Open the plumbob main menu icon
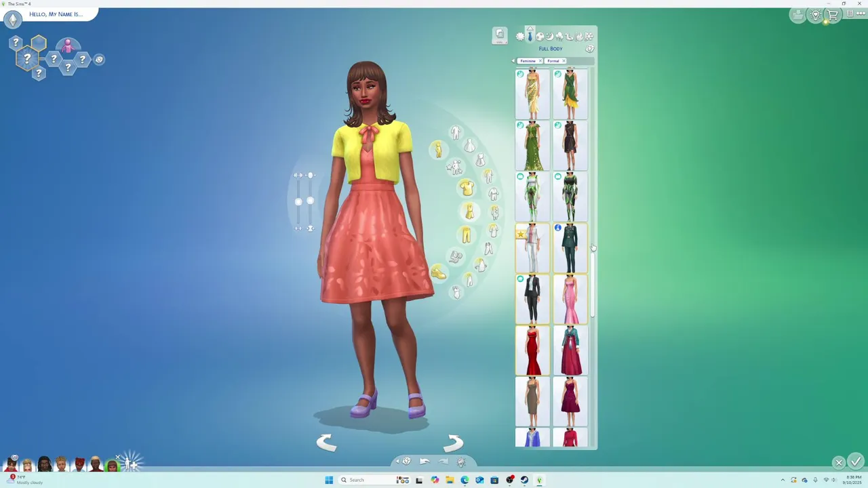 (x=13, y=19)
